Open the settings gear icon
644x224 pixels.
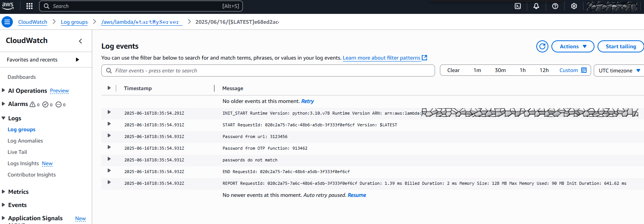click(x=574, y=6)
